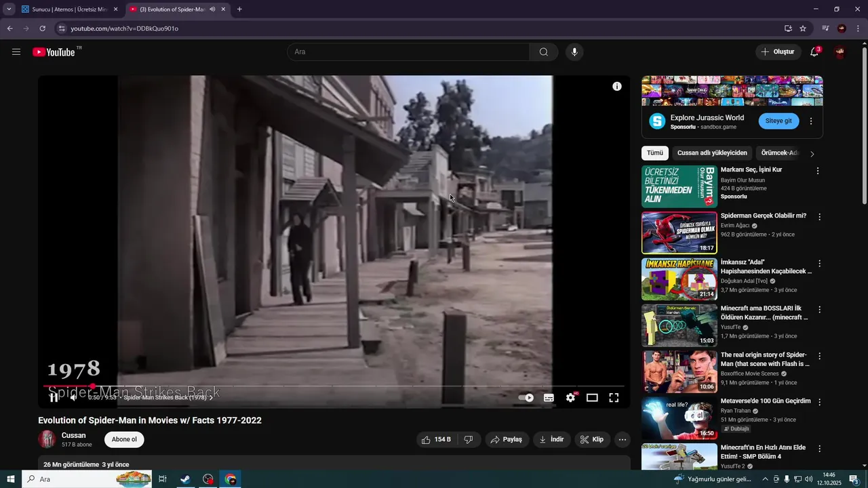Close the Evolution of Spider-Man tab
This screenshot has height=488, width=868.
pos(223,9)
